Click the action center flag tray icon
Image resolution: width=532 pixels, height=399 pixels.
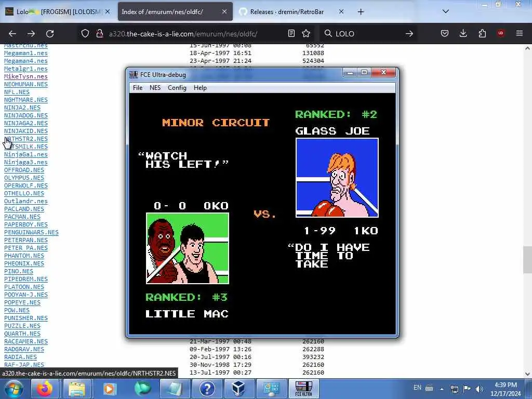[x=467, y=389]
